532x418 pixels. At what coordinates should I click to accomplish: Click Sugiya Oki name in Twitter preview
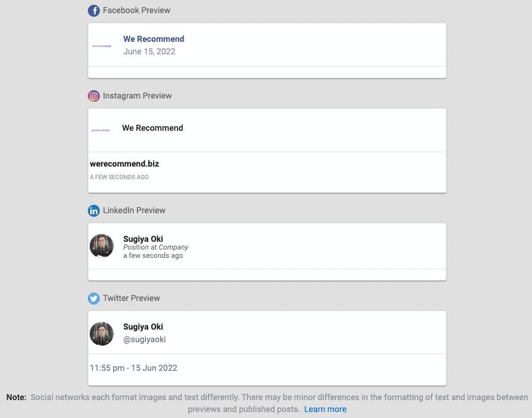[143, 327]
